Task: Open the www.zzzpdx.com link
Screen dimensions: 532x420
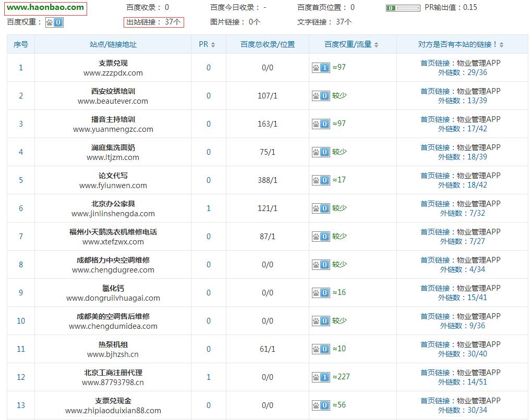Action: tap(113, 73)
